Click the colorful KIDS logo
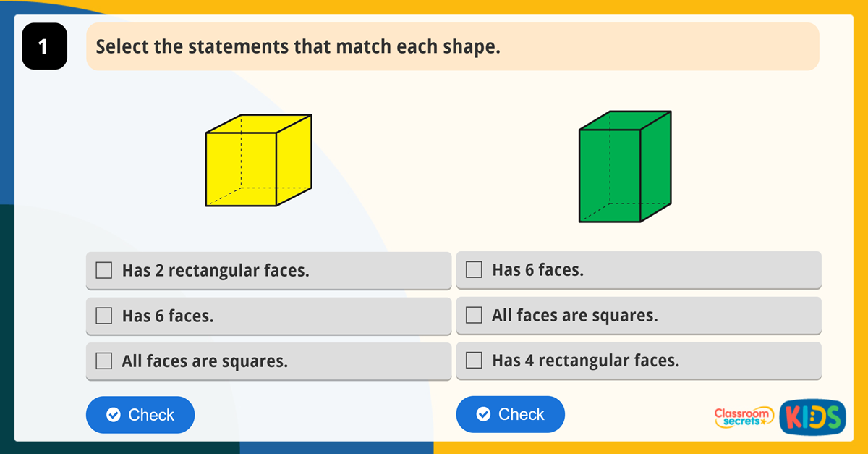The height and width of the screenshot is (454, 868). (812, 417)
